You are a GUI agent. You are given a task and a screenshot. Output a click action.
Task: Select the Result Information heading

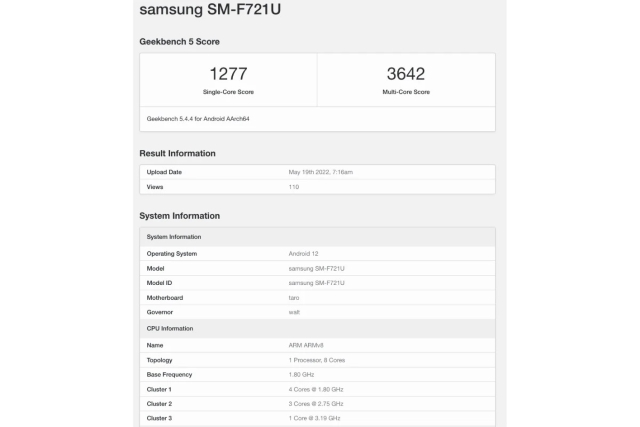point(177,153)
